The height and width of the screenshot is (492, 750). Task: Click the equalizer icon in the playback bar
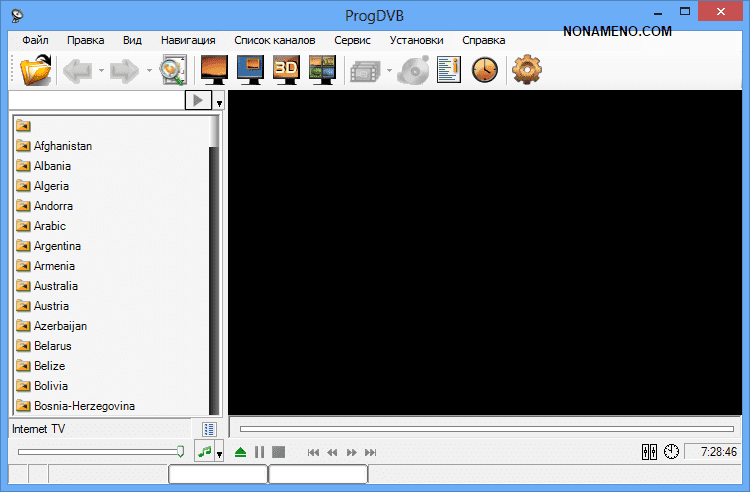click(x=650, y=452)
